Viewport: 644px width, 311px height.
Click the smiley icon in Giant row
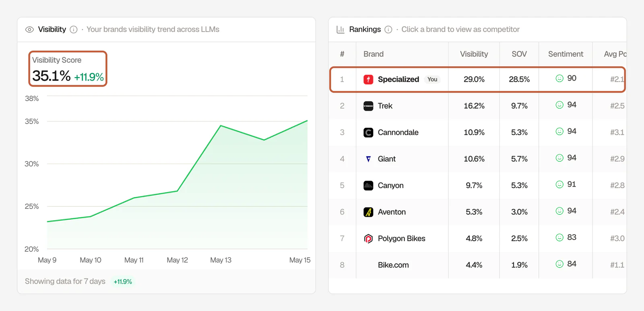pos(559,158)
